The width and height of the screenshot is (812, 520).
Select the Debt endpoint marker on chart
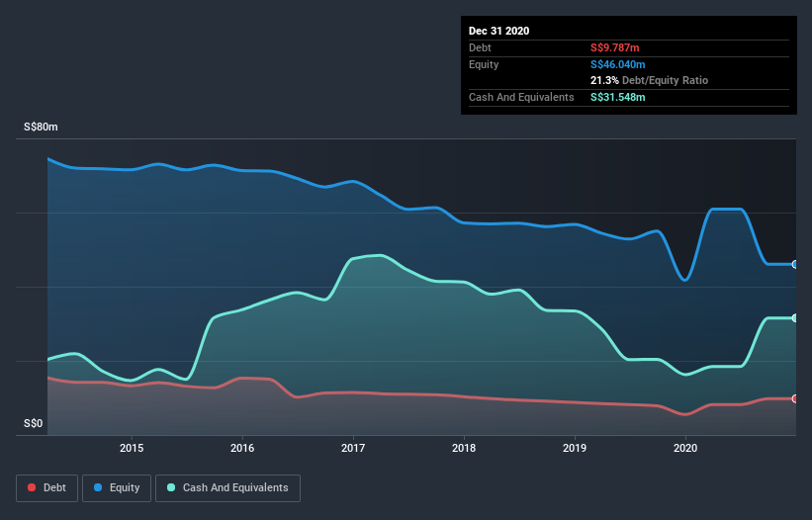click(x=795, y=398)
